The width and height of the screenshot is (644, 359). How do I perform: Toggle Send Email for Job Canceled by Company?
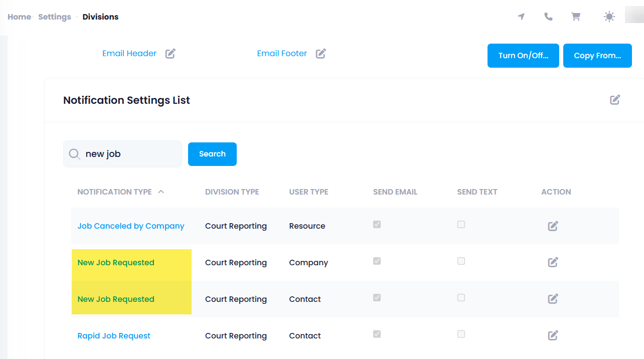(x=377, y=225)
